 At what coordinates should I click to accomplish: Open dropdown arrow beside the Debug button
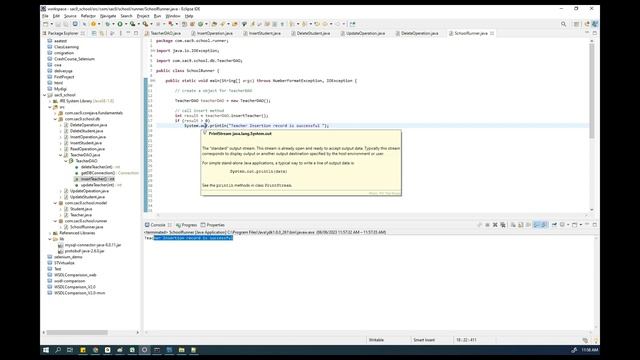[113, 24]
